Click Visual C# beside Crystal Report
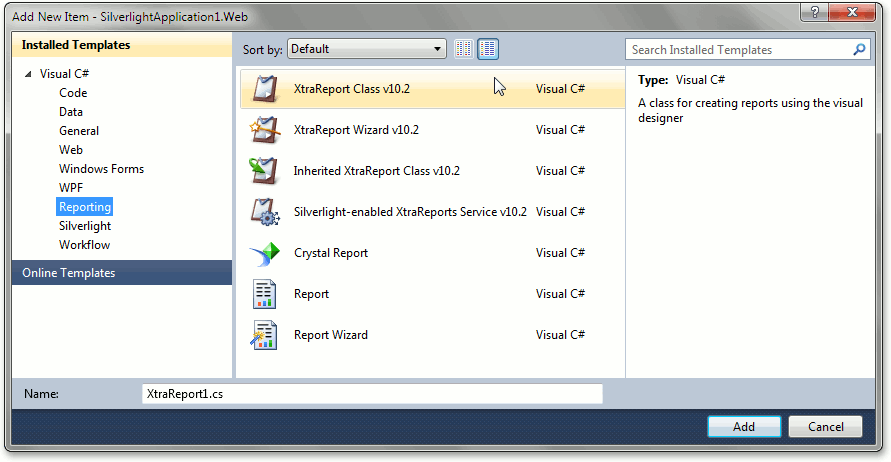Image resolution: width=891 pixels, height=462 pixels. point(560,253)
